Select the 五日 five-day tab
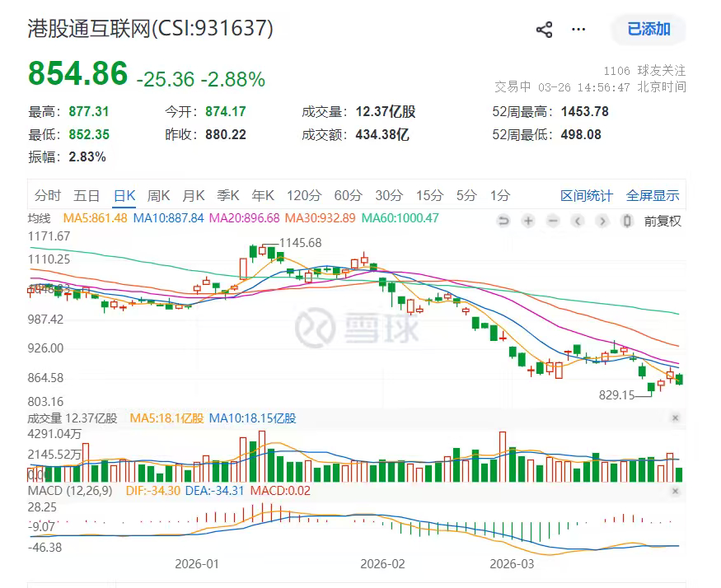Screen dimensions: 721x588 pyautogui.click(x=87, y=195)
